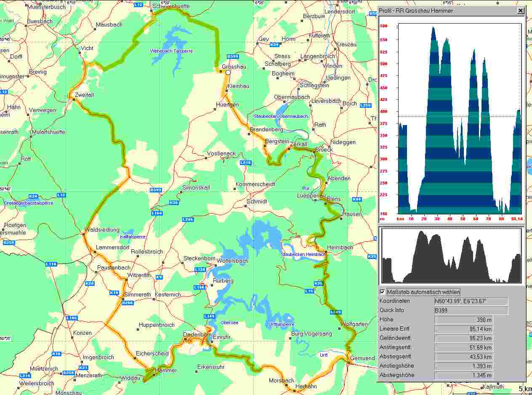
Task: Click the Hemmer town label on map
Action: coord(166,371)
